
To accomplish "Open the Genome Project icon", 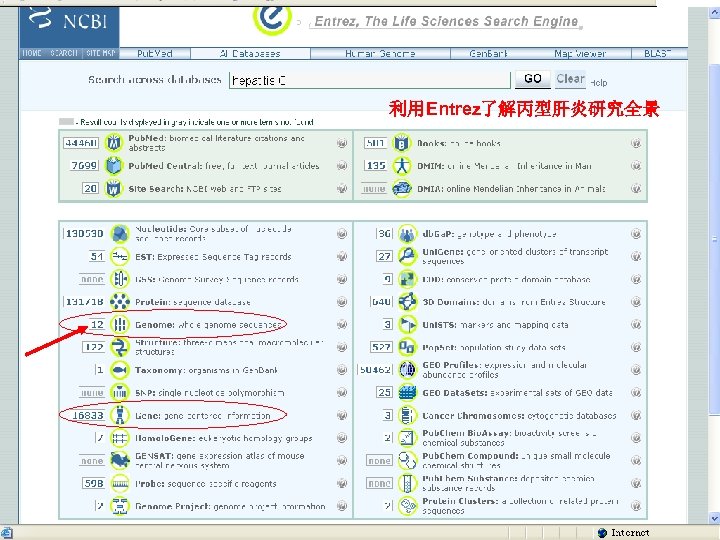I will tap(120, 506).
